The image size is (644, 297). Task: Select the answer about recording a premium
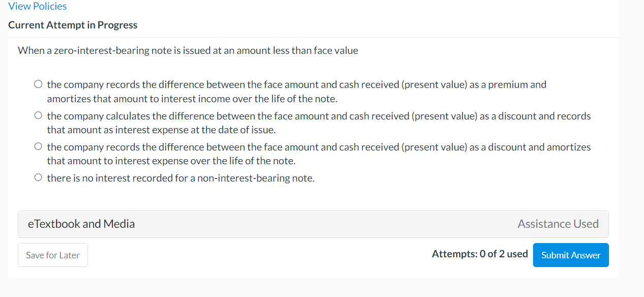click(38, 83)
